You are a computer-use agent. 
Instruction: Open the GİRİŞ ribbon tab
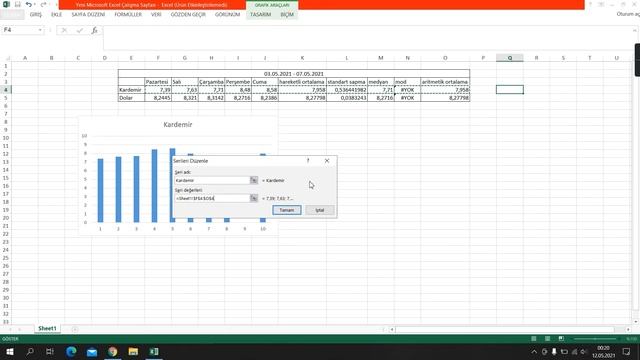tap(36, 14)
